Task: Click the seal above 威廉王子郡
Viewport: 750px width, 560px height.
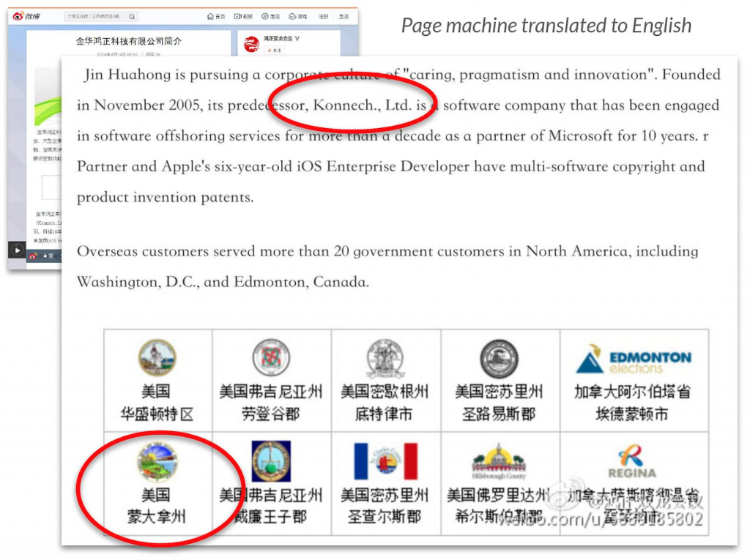Action: pos(271,461)
